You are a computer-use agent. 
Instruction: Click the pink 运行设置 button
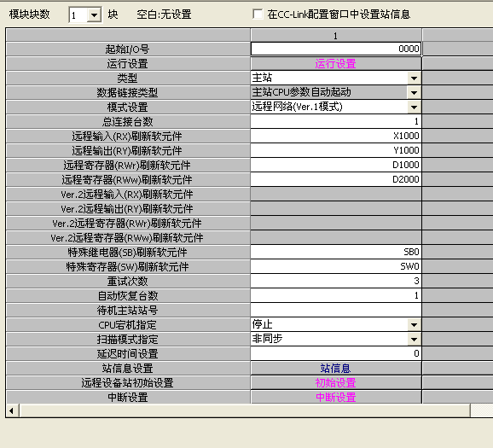click(x=336, y=63)
